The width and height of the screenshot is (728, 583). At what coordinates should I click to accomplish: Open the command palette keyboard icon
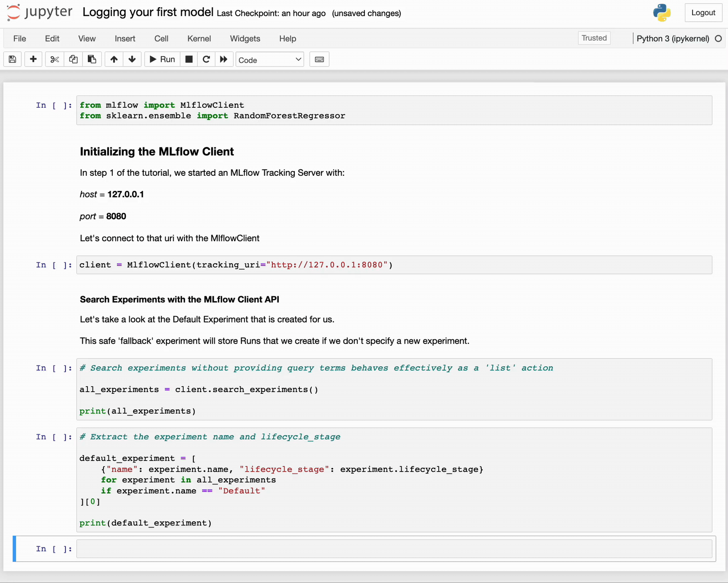point(319,59)
